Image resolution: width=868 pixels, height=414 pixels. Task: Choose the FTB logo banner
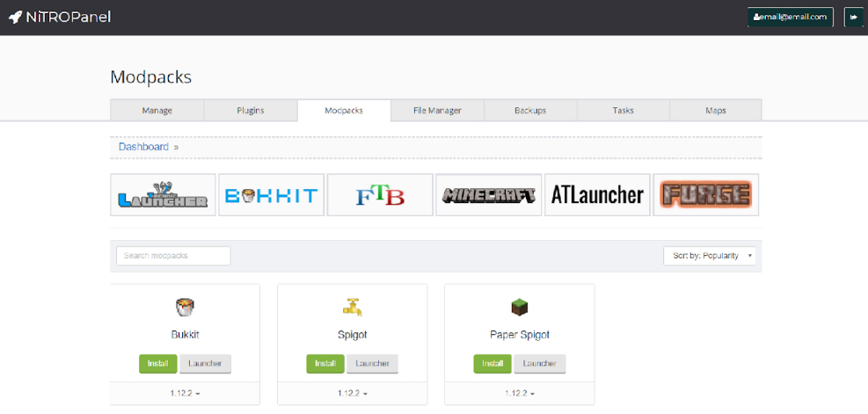point(380,195)
